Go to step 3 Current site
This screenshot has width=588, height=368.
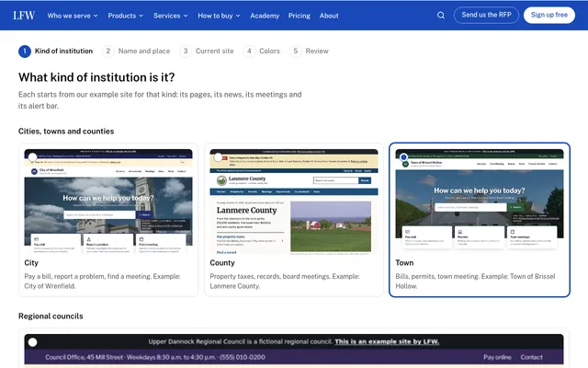click(x=207, y=52)
